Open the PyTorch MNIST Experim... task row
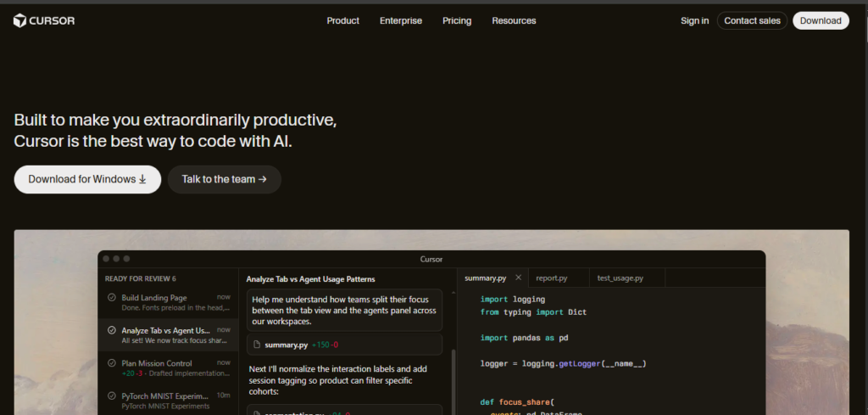868x415 pixels. [168, 401]
